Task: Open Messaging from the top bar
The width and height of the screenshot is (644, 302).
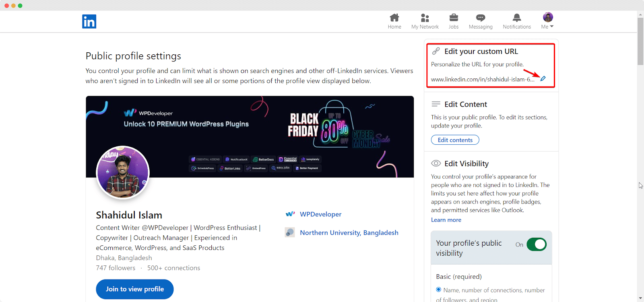Action: 481,21
